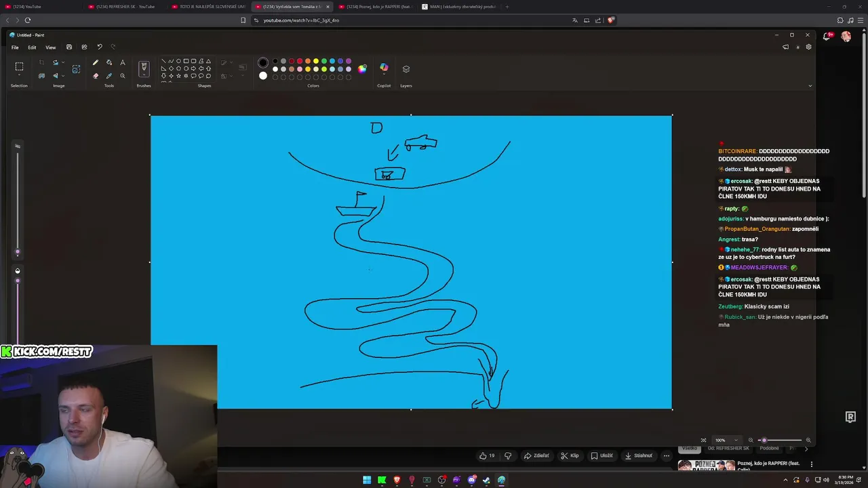Open a new browser tab
This screenshot has width=868, height=488.
click(x=507, y=7)
